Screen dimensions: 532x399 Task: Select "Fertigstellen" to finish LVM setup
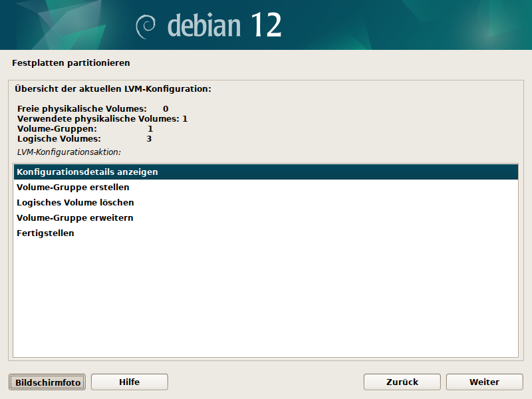point(45,233)
